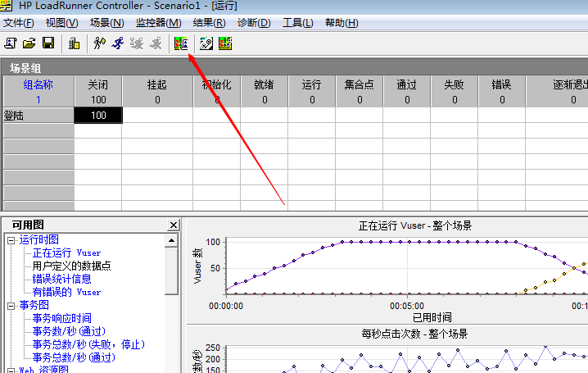Click the blue Run Vusers icon
Screen dimensions: 588x373
click(118, 43)
